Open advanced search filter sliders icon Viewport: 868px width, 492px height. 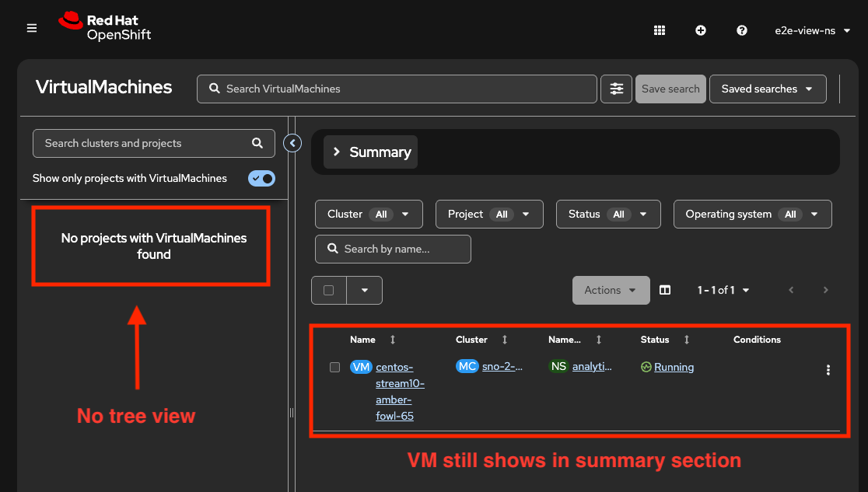(616, 89)
